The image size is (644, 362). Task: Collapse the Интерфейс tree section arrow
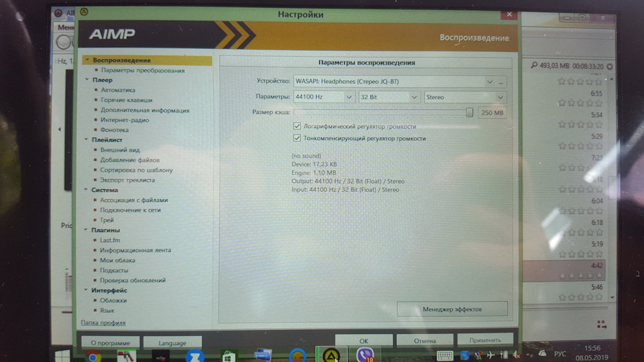point(86,290)
